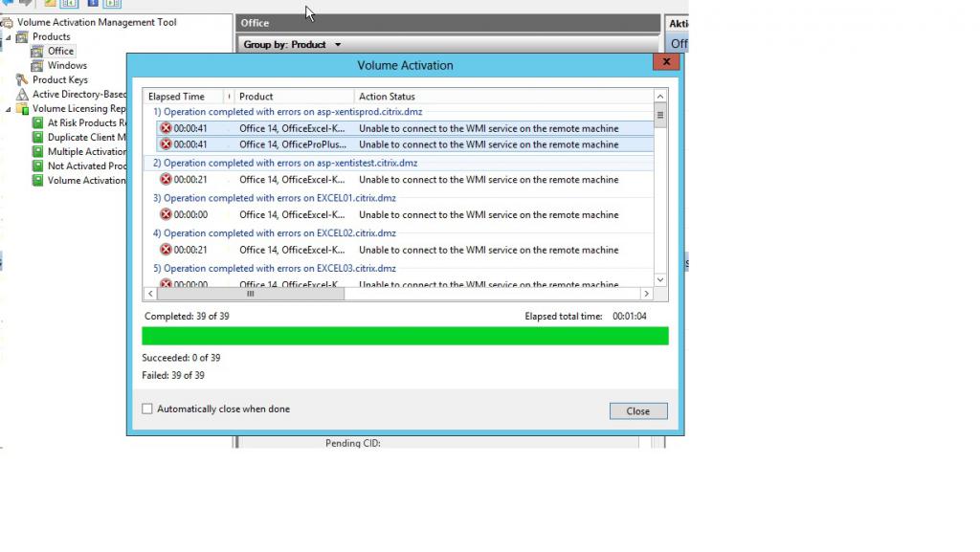
Task: Enable Automatically close when done
Action: coord(146,409)
